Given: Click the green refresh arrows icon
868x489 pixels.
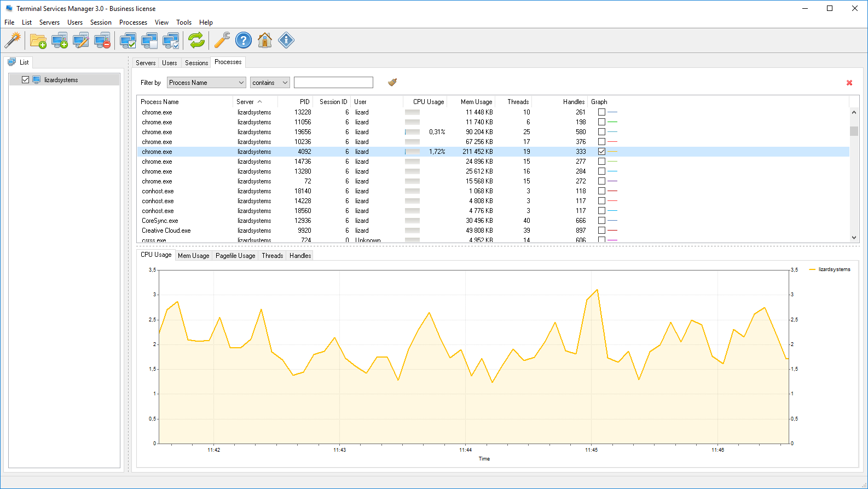Looking at the screenshot, I should pyautogui.click(x=196, y=40).
